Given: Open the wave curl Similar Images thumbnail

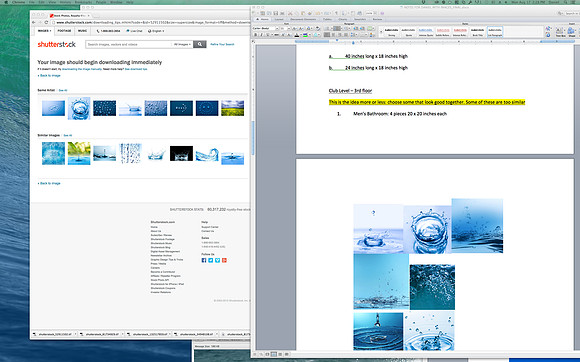Looking at the screenshot, I should tap(207, 154).
